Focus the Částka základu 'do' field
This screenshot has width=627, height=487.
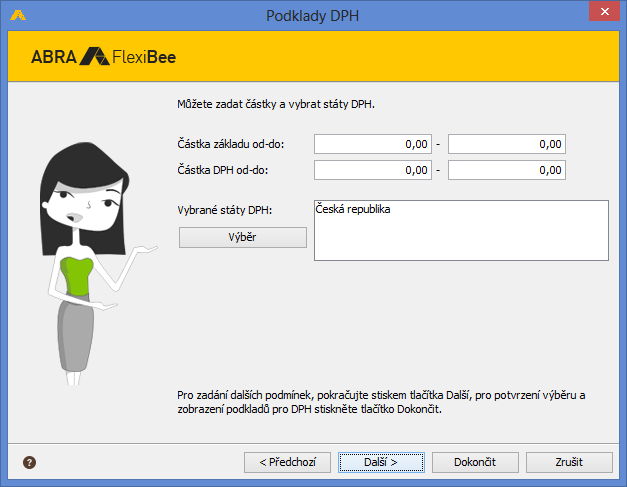(507, 144)
